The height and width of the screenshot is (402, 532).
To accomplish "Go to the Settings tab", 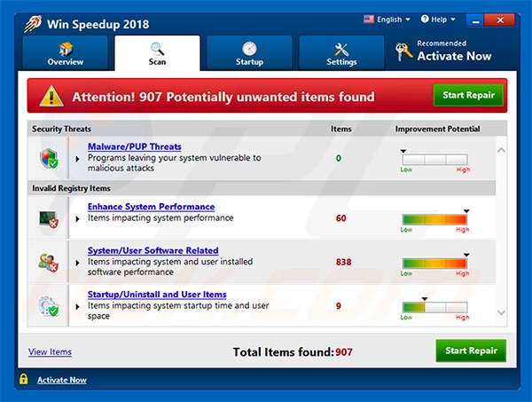I will click(x=341, y=53).
